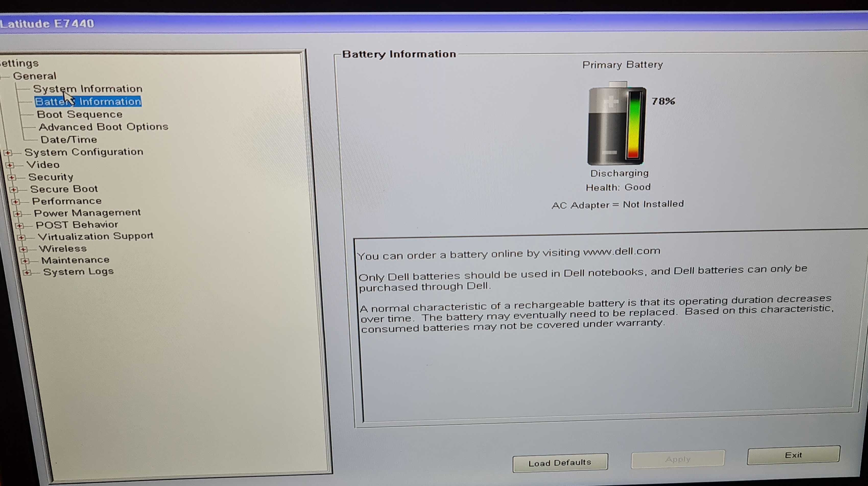Image resolution: width=868 pixels, height=486 pixels.
Task: Click the www.dell.com address text
Action: coord(622,251)
